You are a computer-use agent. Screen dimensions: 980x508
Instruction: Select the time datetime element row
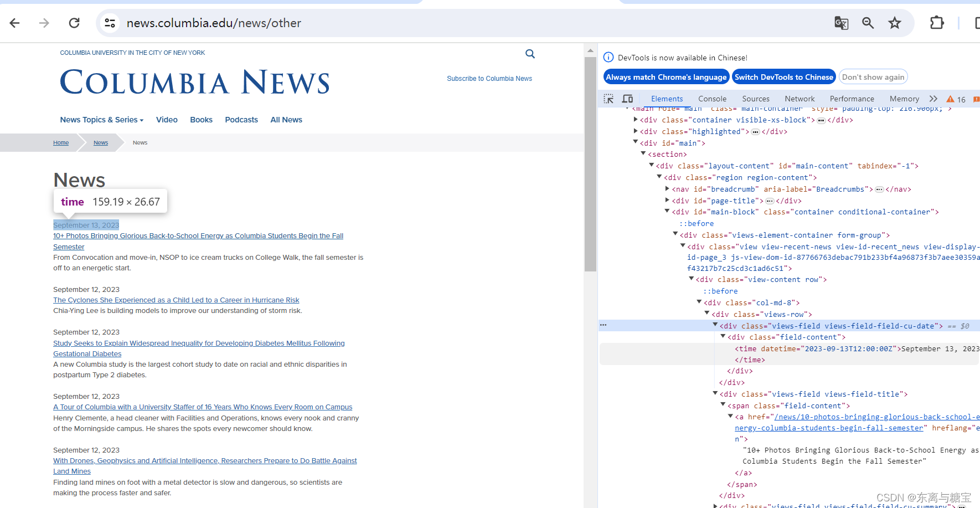click(790, 354)
